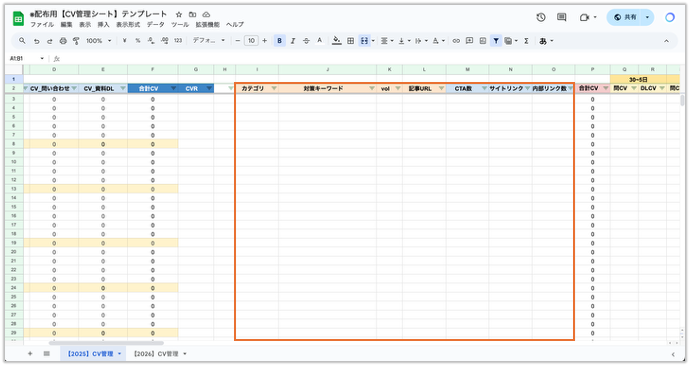Image resolution: width=690 pixels, height=366 pixels.
Task: Toggle bold formatting button
Action: [x=279, y=41]
